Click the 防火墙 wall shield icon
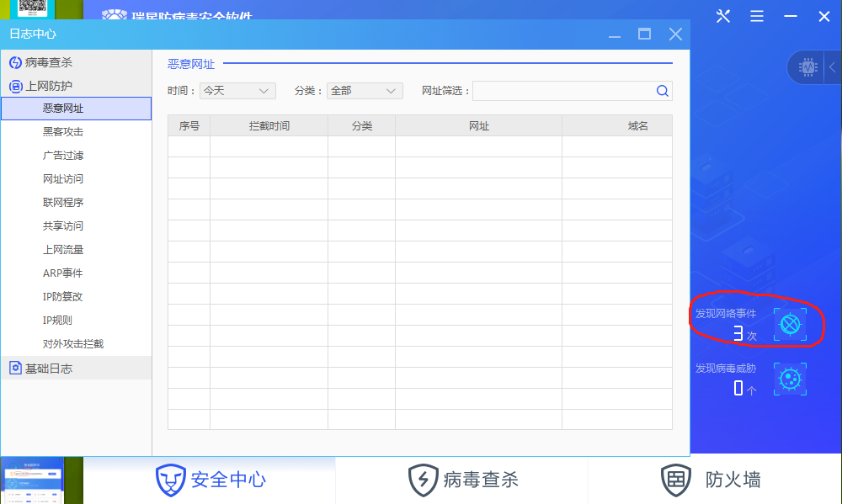Image resolution: width=842 pixels, height=504 pixels. [x=675, y=480]
